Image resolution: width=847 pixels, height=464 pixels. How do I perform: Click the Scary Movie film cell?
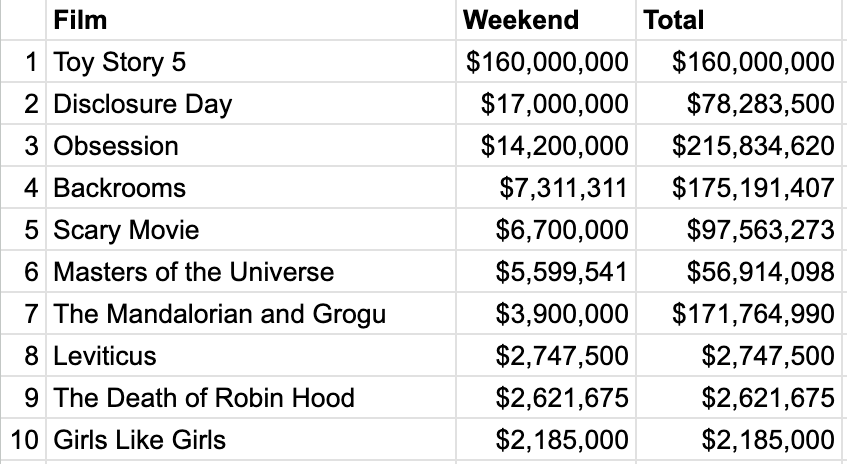tap(251, 229)
